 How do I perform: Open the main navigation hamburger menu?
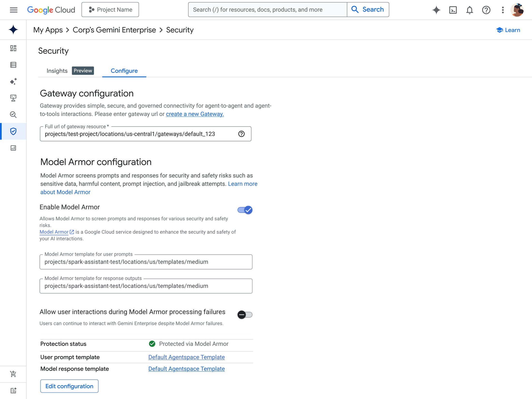pyautogui.click(x=14, y=10)
